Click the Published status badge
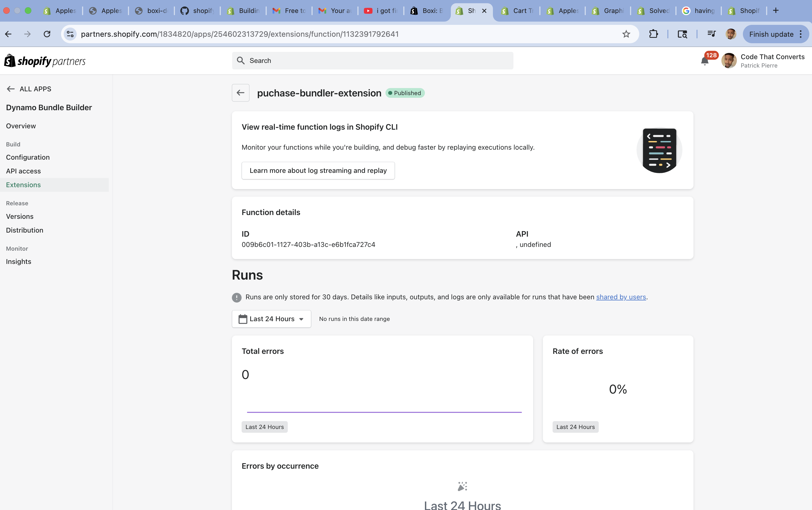 (405, 93)
